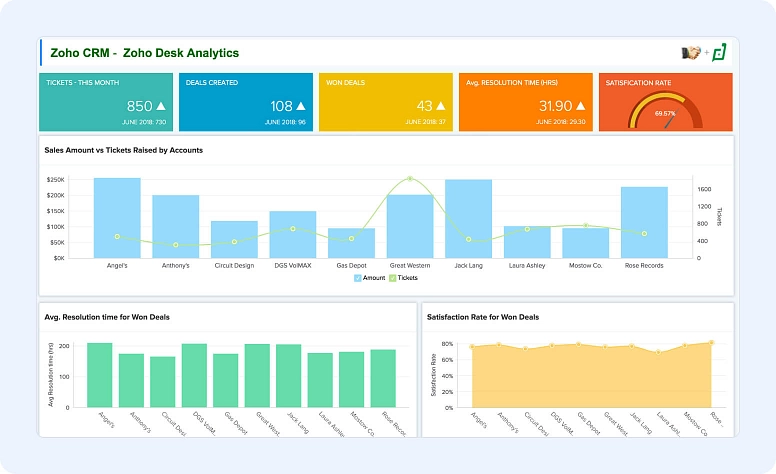
Task: Toggle the Tickets series in chart legend
Action: [403, 277]
